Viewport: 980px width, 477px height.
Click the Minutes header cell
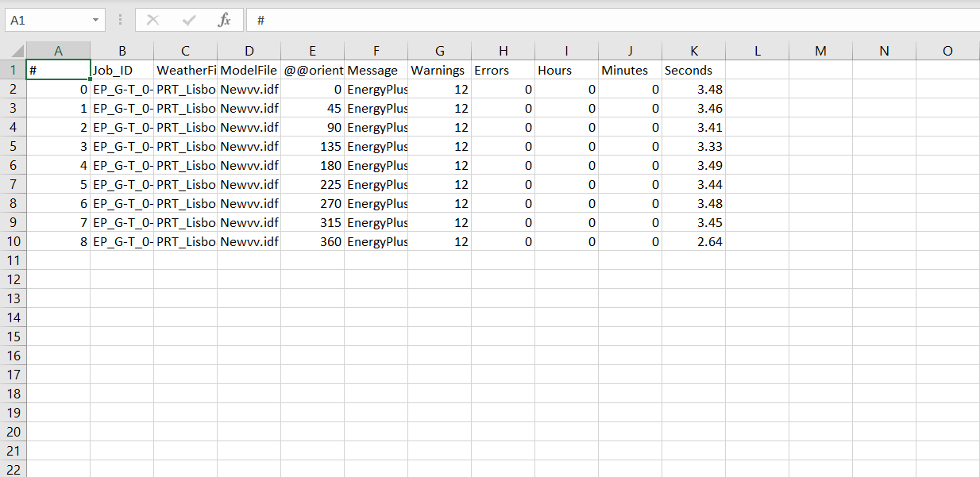point(630,70)
